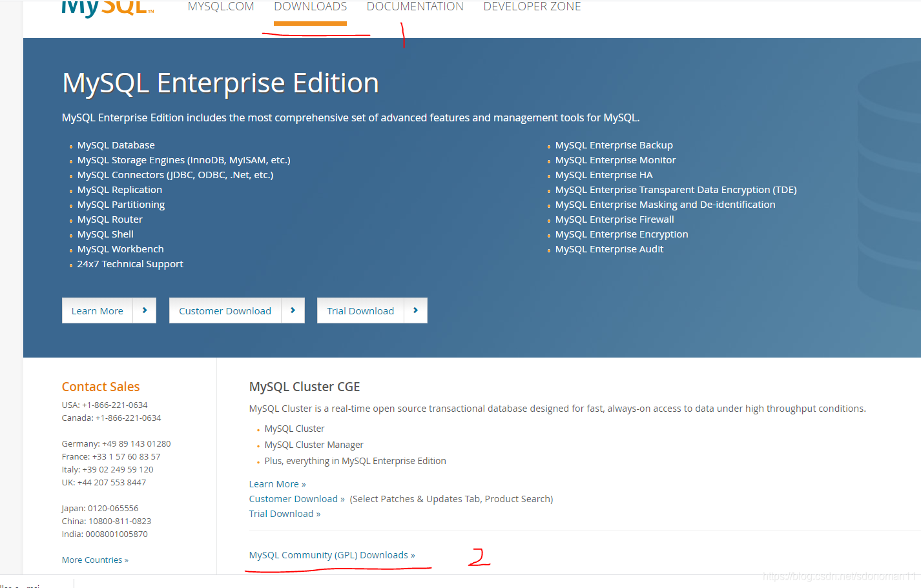
Task: Switch to the DOWNLOADS tab
Action: point(311,6)
